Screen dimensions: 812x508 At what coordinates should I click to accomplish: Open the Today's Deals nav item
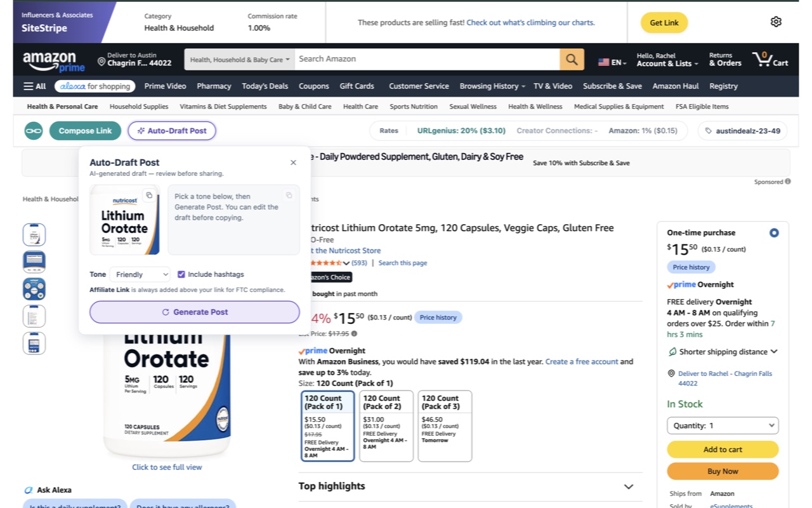tap(265, 86)
